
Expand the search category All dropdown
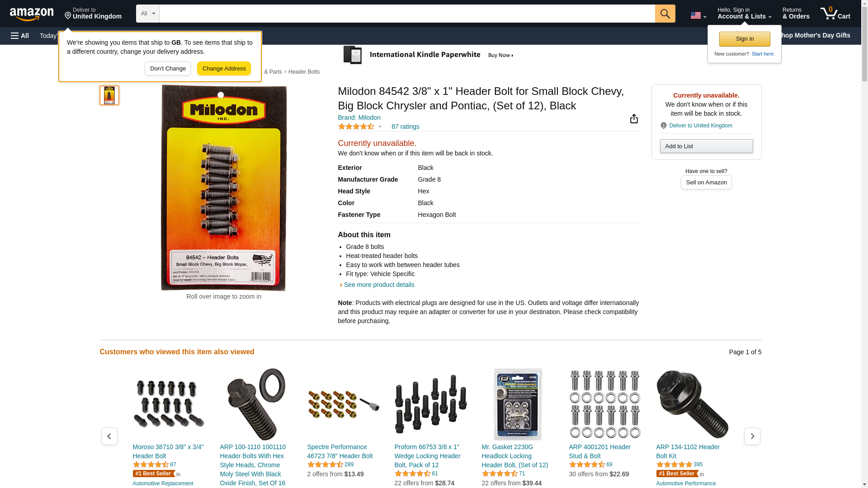tap(148, 14)
